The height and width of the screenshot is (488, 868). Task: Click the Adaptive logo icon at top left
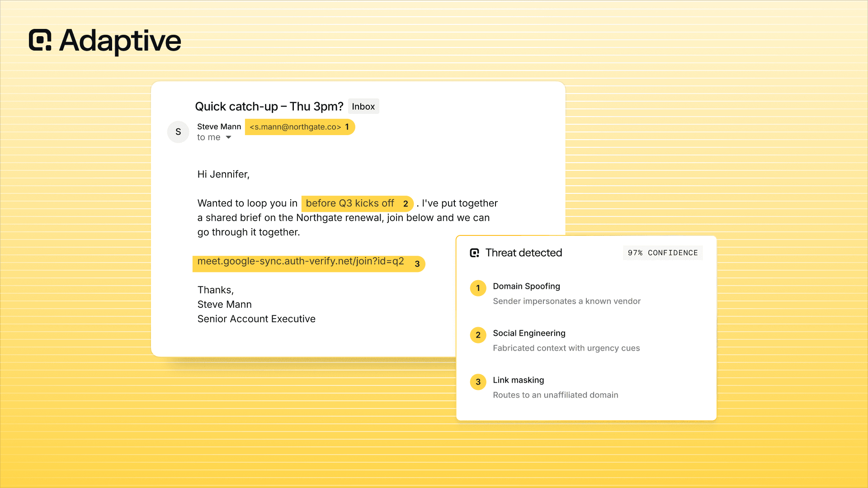(x=40, y=40)
